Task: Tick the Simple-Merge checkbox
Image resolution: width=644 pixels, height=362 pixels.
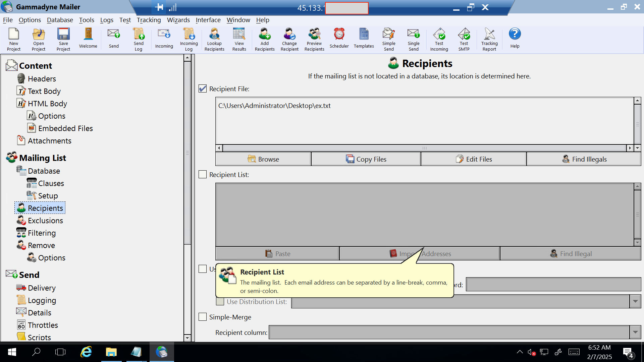Action: click(203, 317)
